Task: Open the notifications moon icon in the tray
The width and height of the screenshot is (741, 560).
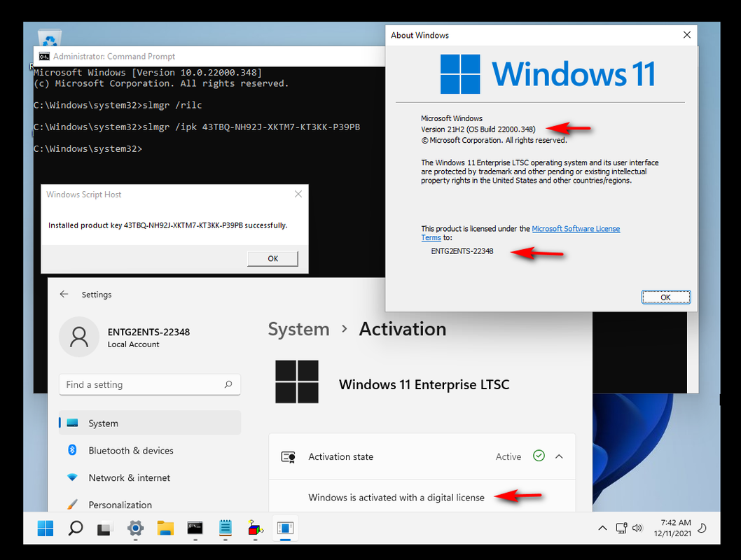Action: (702, 528)
